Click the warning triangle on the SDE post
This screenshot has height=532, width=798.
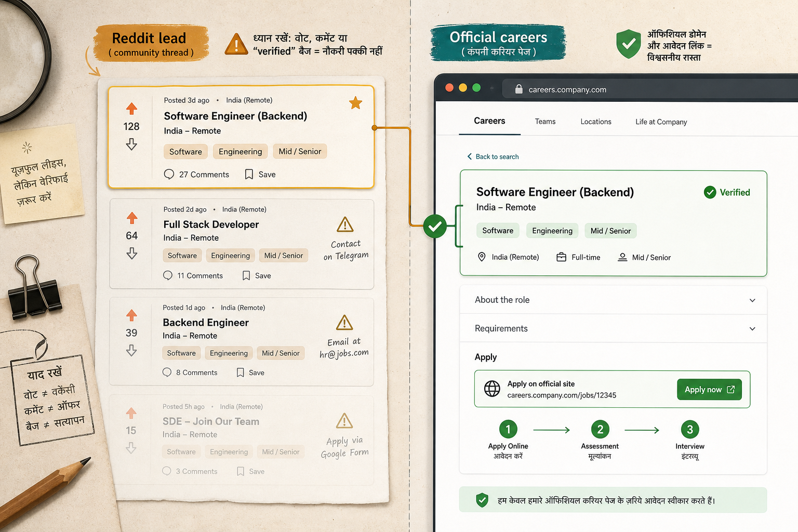coord(344,421)
